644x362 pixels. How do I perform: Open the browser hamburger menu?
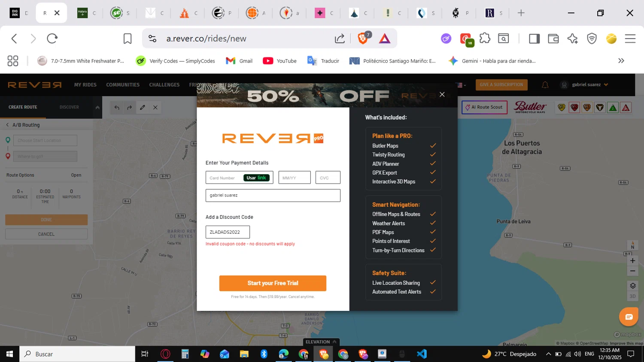pyautogui.click(x=630, y=39)
